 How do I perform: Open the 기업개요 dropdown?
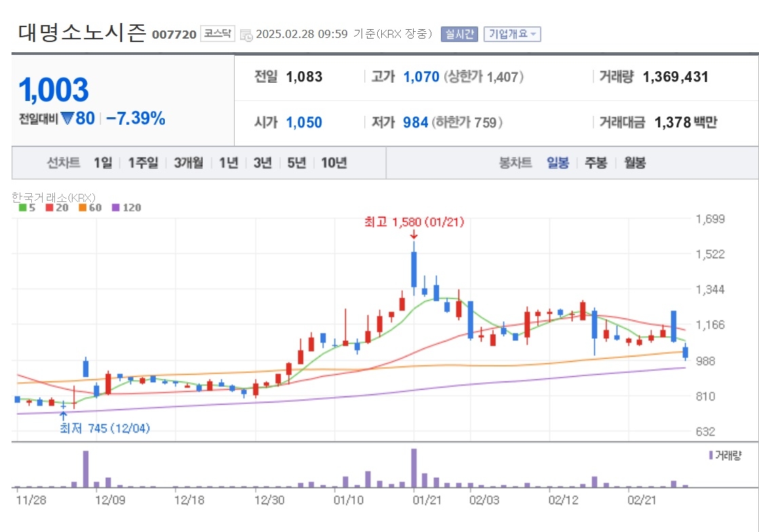(x=512, y=35)
